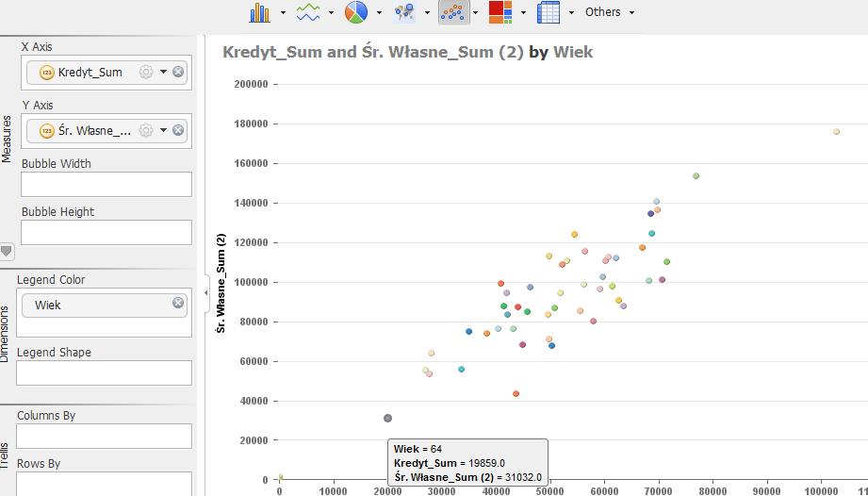Open Śr. Własne measure options dropdown arrow
Screen dimensions: 868x496
(x=163, y=130)
